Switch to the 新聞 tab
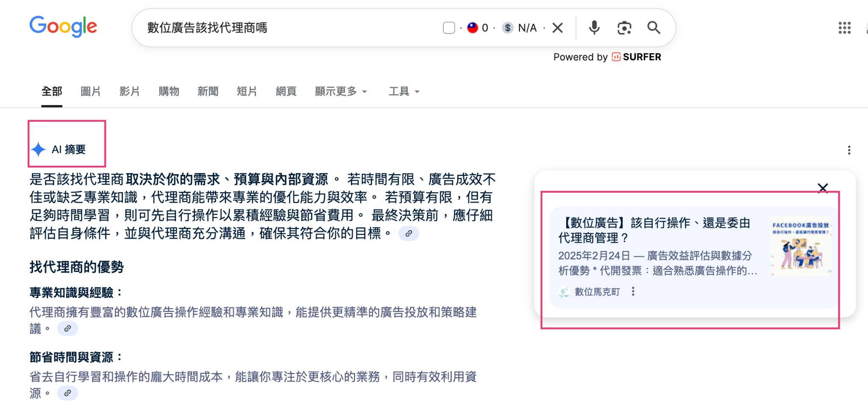The image size is (868, 403). click(207, 91)
